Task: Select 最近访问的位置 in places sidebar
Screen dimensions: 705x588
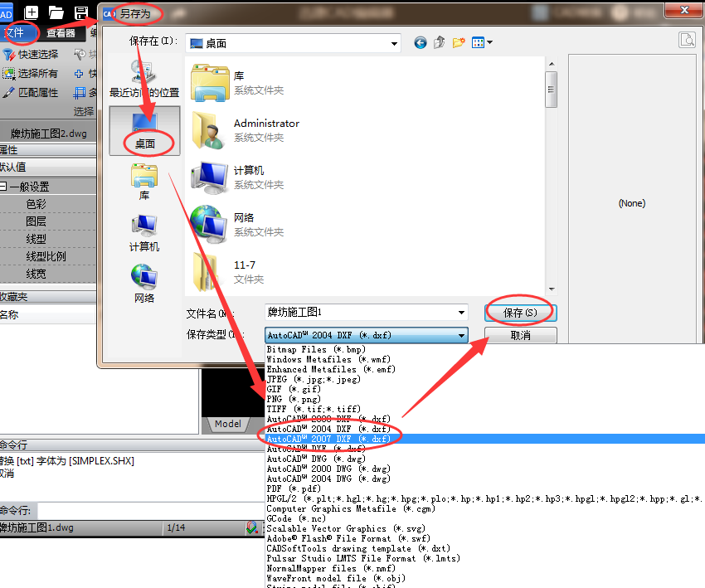Action: 144,79
